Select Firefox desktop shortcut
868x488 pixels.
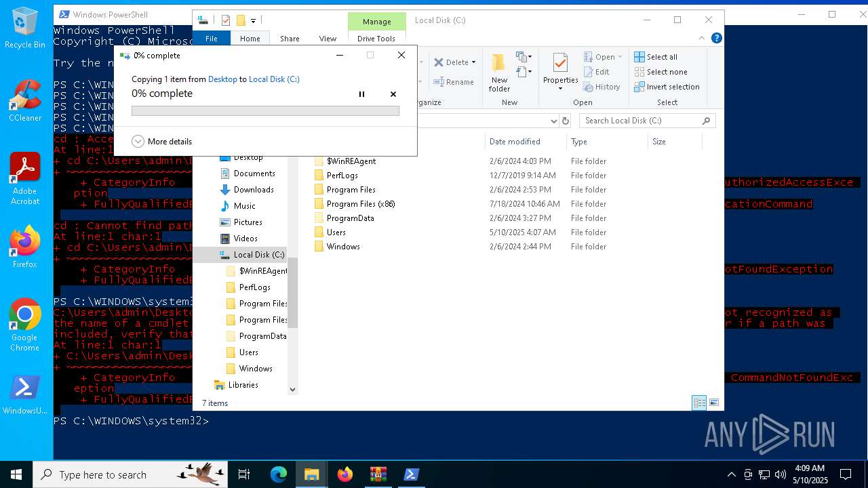pyautogui.click(x=25, y=247)
